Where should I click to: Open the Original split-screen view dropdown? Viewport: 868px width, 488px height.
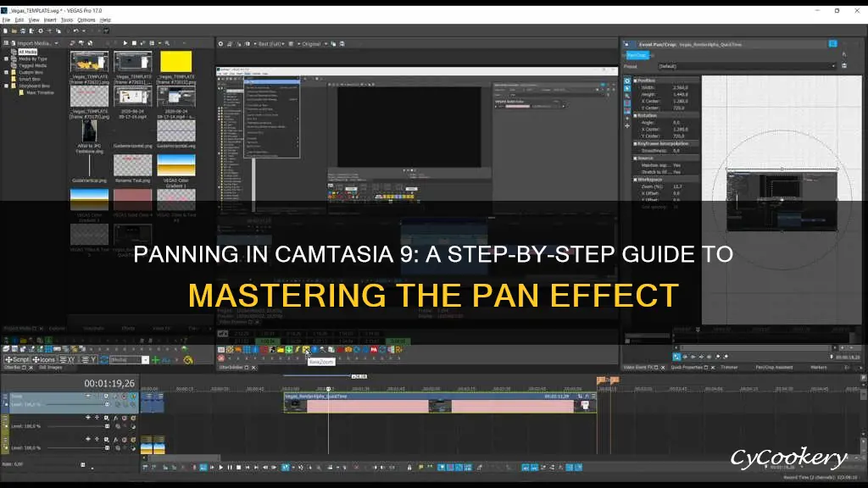coord(314,44)
